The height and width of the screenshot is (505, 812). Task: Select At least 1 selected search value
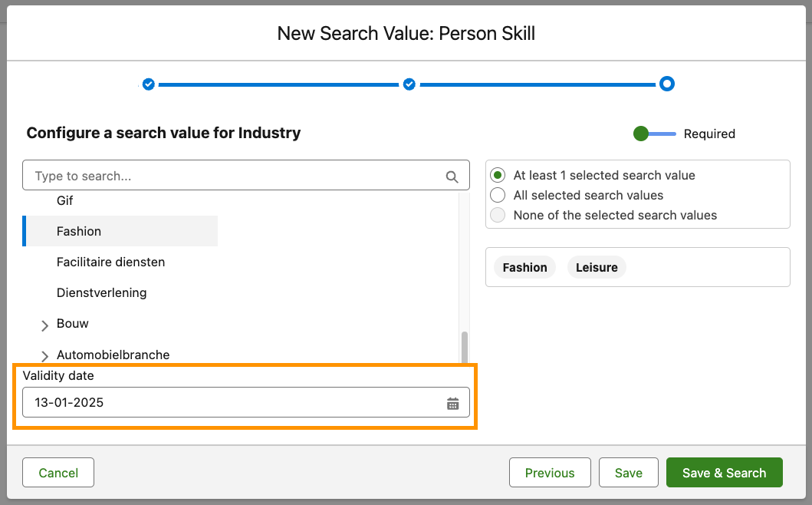pyautogui.click(x=498, y=175)
